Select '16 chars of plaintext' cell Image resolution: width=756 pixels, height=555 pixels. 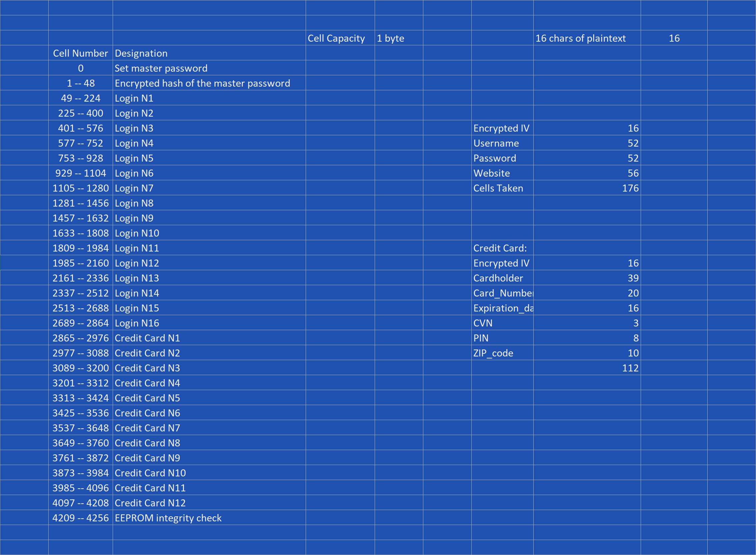pyautogui.click(x=587, y=38)
